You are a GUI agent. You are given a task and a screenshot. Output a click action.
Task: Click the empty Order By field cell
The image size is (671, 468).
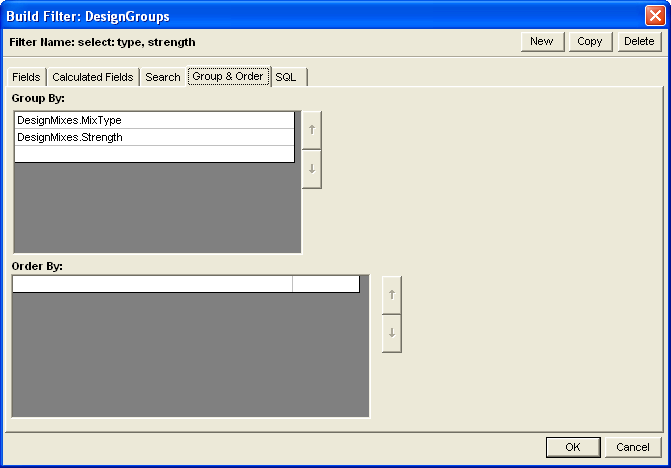152,284
